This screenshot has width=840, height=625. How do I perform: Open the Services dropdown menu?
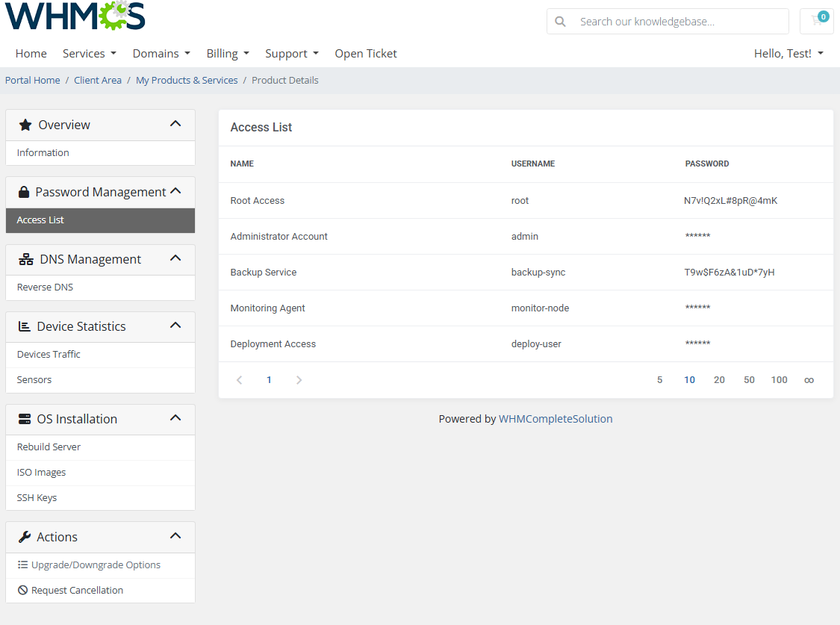click(x=90, y=54)
